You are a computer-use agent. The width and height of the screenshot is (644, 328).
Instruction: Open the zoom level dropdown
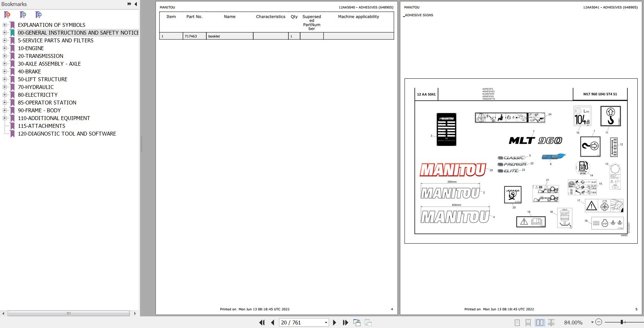click(592, 322)
